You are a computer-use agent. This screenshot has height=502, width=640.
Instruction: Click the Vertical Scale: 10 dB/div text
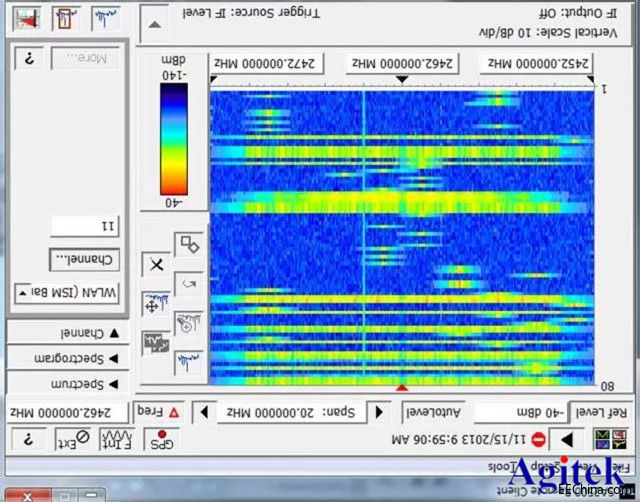click(x=549, y=33)
